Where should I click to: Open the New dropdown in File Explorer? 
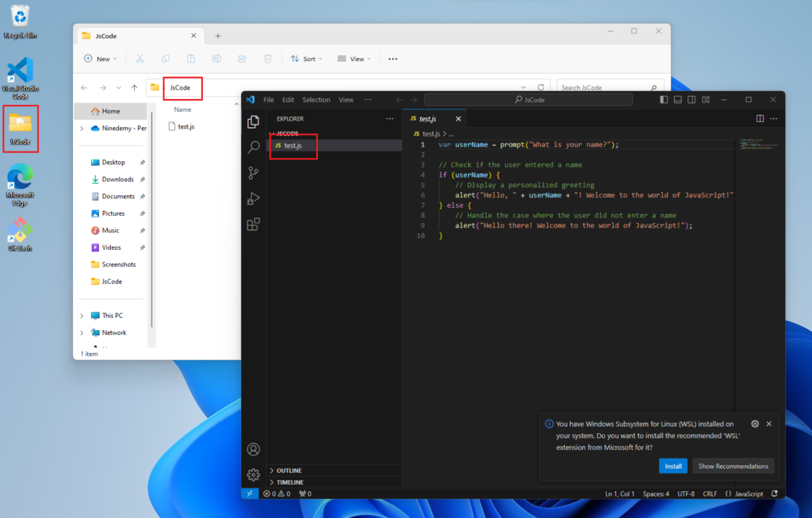(x=101, y=59)
